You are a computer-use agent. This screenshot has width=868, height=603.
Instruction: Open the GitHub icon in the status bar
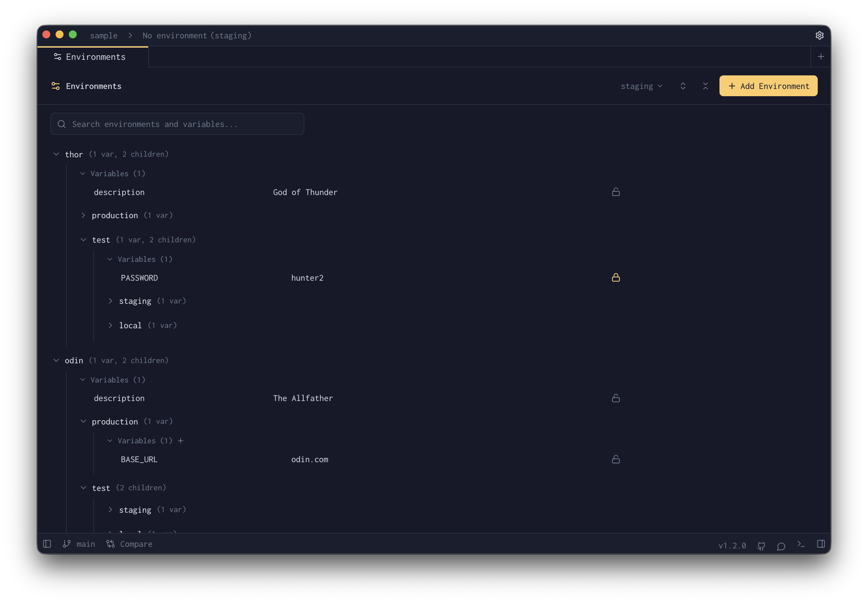(761, 545)
